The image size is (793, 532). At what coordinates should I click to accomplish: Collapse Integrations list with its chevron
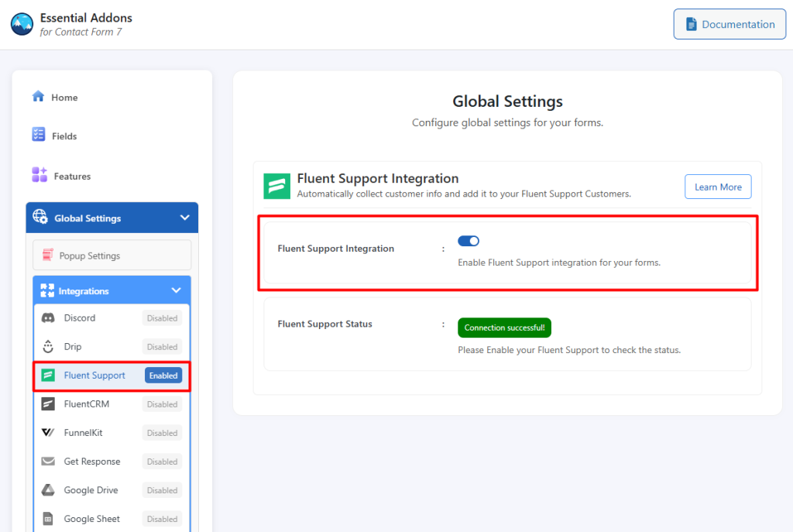[176, 290]
